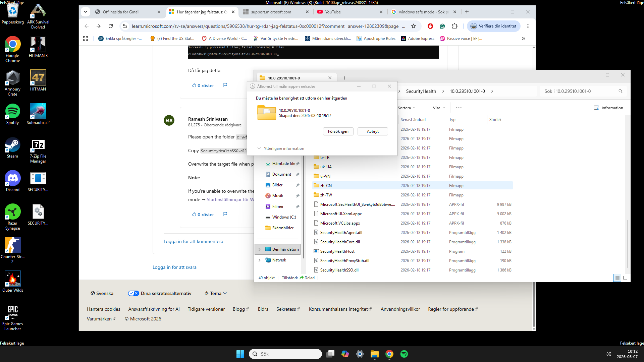
Task: Open the Tema theme dropdown
Action: [216, 293]
